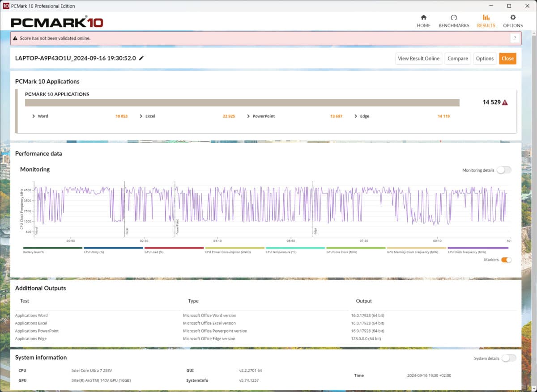Click the red warning triangle beside score 14 529
This screenshot has height=392, width=537.
[x=505, y=102]
